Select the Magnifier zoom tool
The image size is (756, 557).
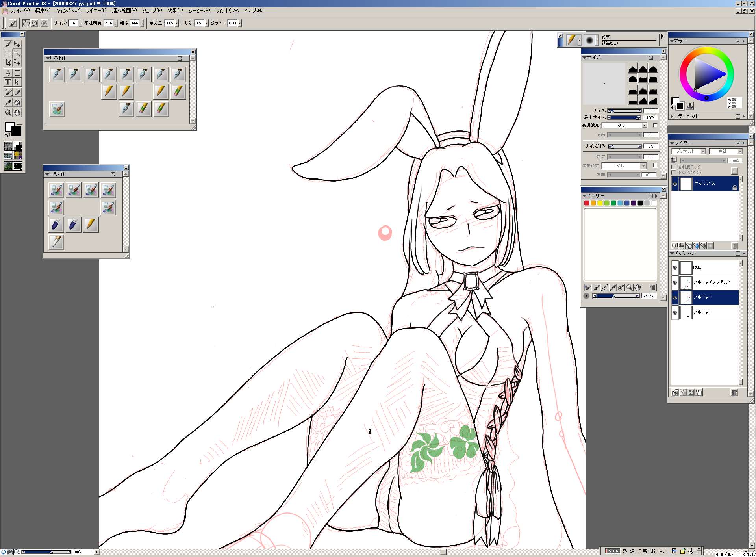pos(8,113)
